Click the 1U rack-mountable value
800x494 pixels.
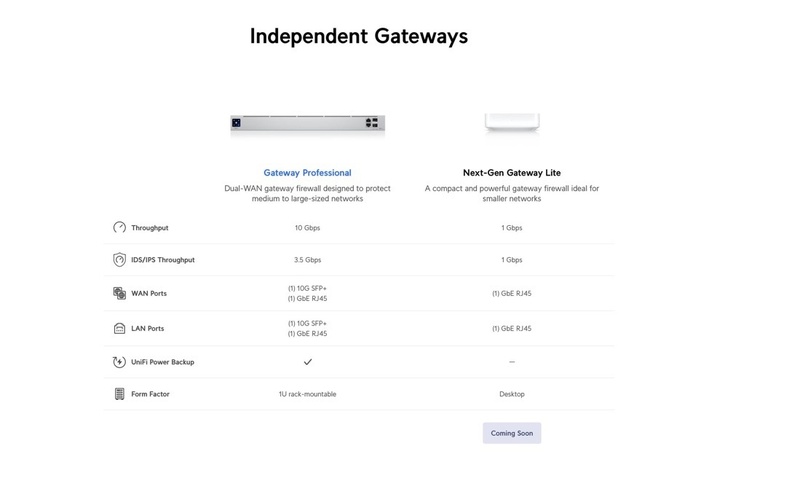tap(307, 394)
